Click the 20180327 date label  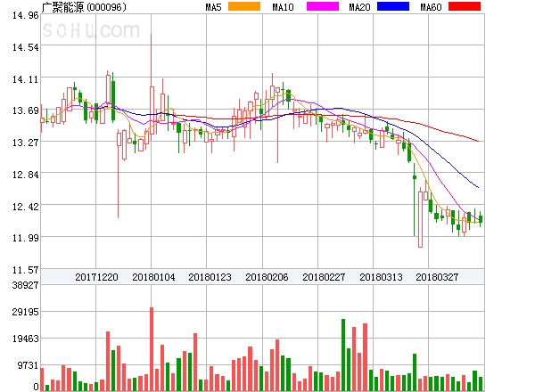point(437,277)
